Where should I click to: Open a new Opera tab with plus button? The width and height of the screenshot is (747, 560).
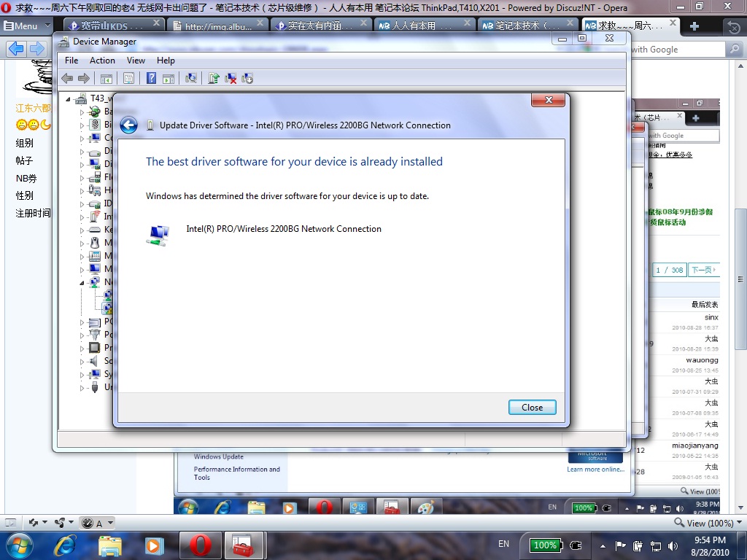pos(694,26)
